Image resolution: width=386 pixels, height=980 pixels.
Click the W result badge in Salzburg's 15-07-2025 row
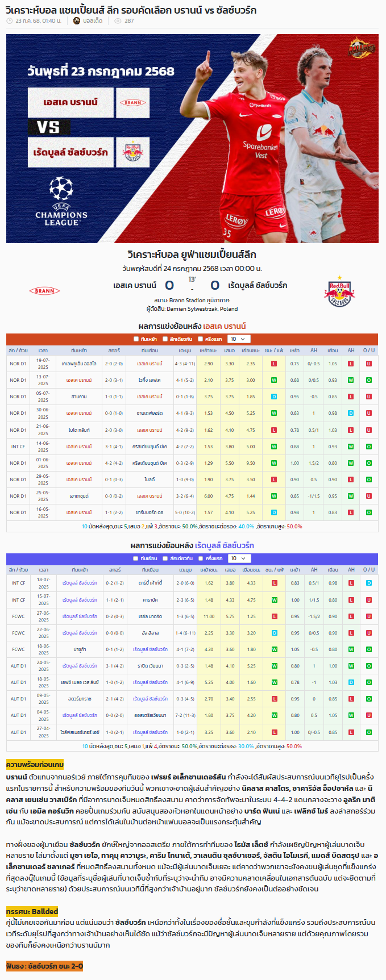point(275,600)
